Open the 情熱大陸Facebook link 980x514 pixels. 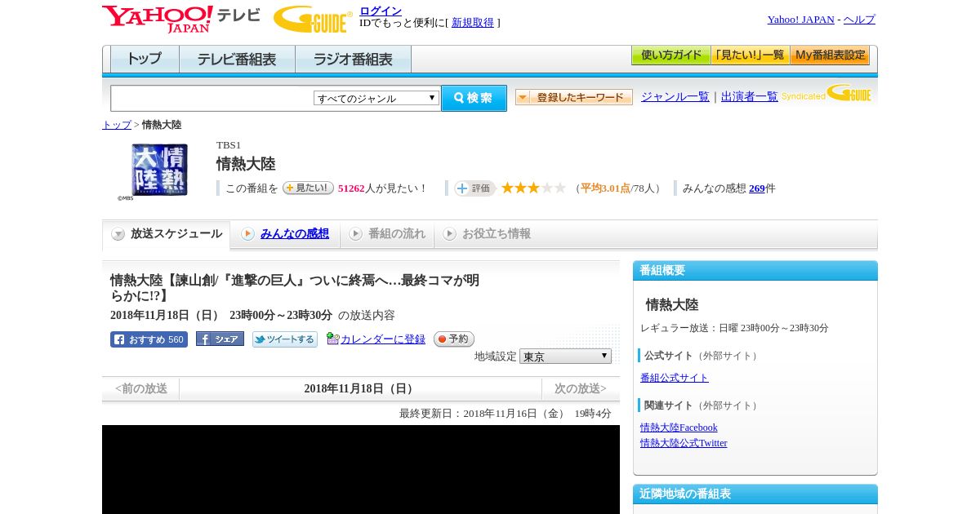click(x=679, y=428)
